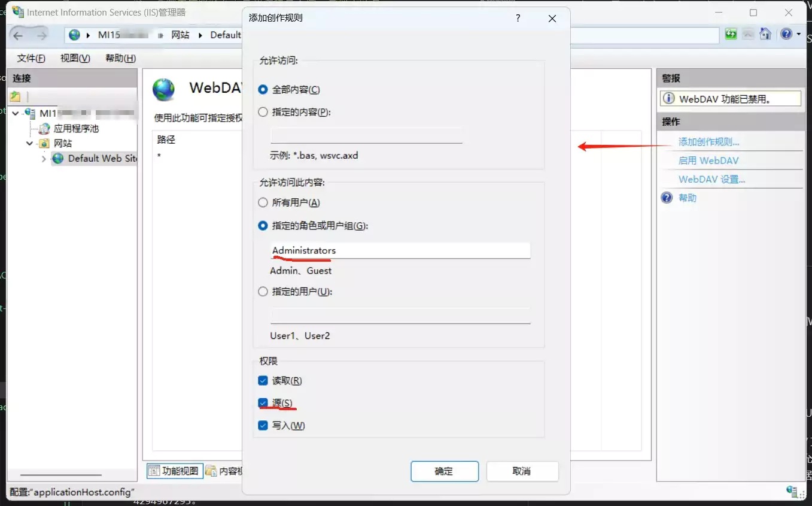Viewport: 812px width, 506px height.
Task: Click the connections pane horizontal scrollbar
Action: (61, 475)
